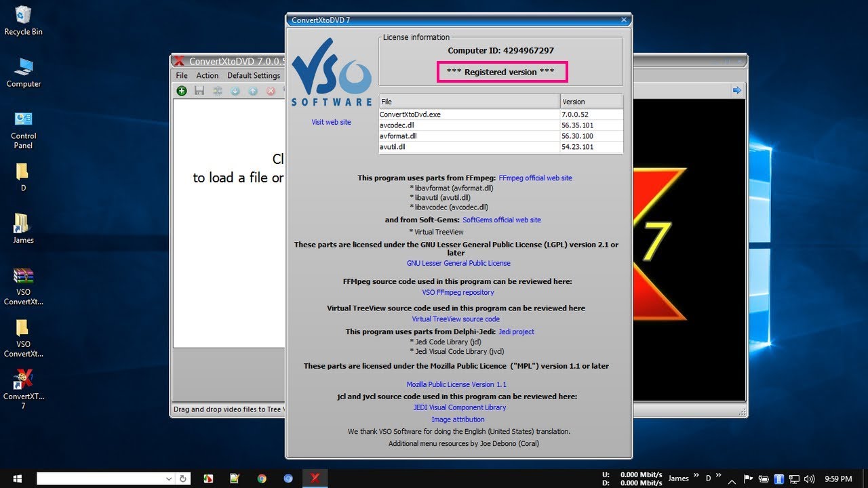Select the VSO ConvertXt folder icon
This screenshot has height=488, width=868.
pyautogui.click(x=23, y=338)
